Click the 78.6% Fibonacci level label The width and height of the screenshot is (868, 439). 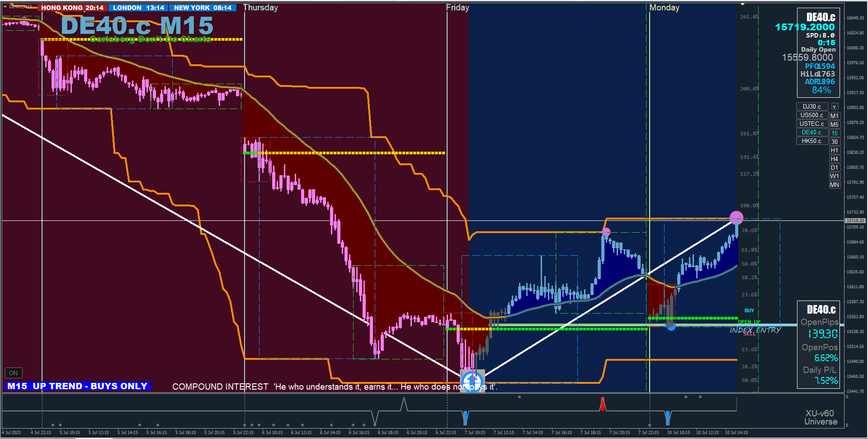749,230
